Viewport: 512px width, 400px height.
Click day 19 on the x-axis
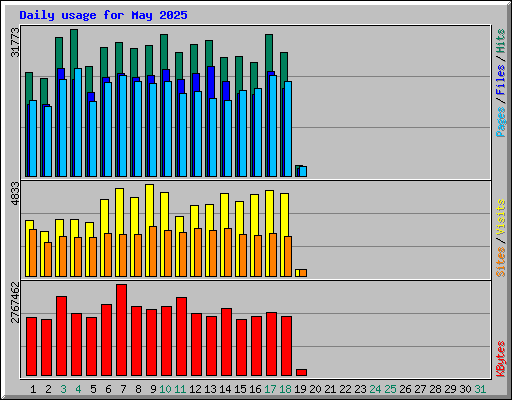coord(300,389)
